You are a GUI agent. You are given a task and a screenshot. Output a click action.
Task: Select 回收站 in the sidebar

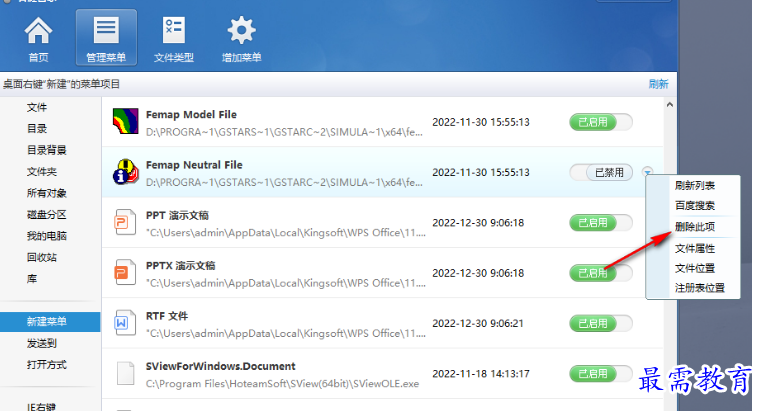(x=42, y=257)
